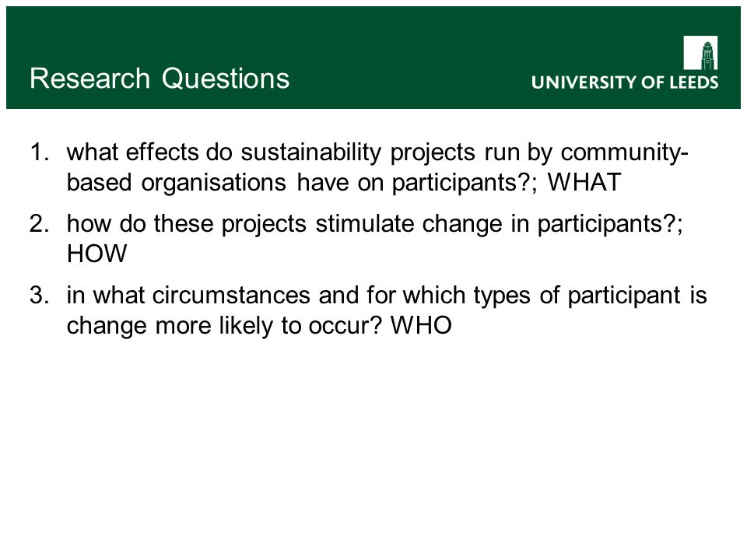Click the word types in question three
Screen dimensions: 747x560
pos(502,296)
